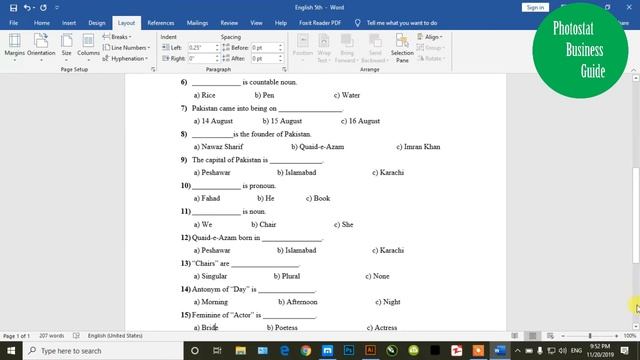The height and width of the screenshot is (360, 640).
Task: Click the proofing check icon in status bar
Action: tap(76, 336)
